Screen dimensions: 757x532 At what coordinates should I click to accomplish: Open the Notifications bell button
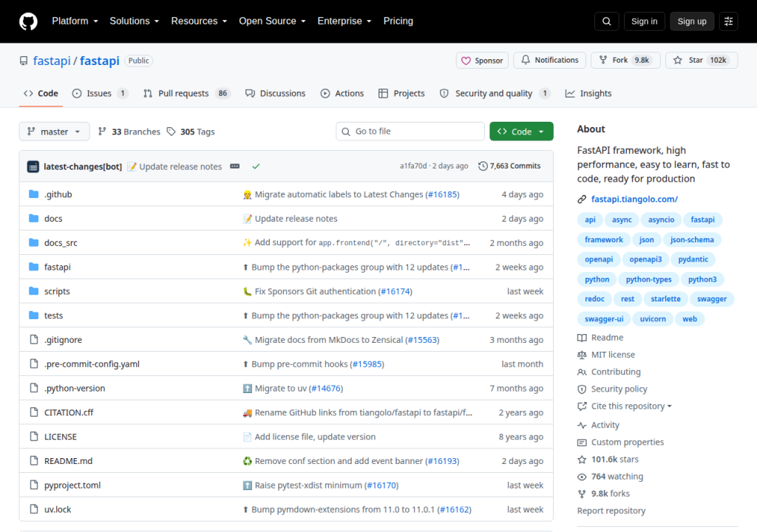pyautogui.click(x=549, y=61)
